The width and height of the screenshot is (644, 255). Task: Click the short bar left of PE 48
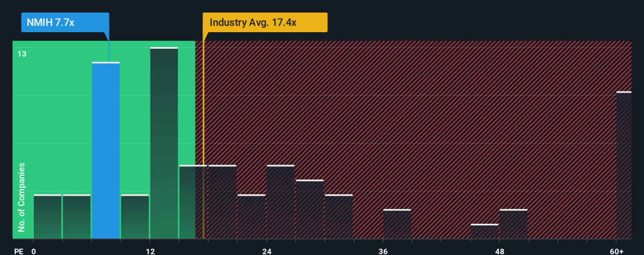485,231
